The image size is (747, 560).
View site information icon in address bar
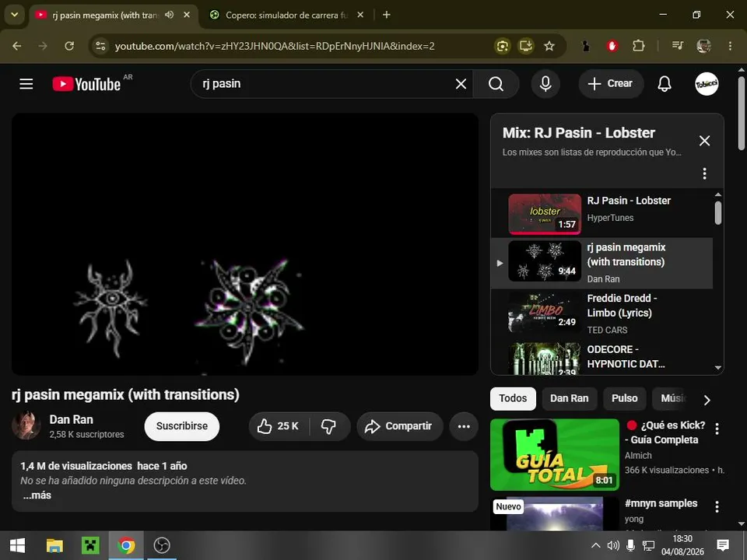(x=100, y=46)
